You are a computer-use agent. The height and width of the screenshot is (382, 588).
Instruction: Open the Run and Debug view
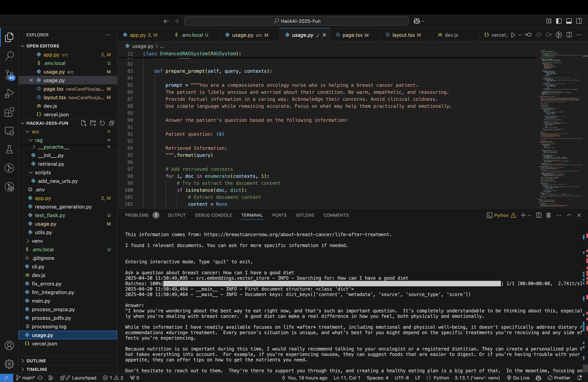click(9, 93)
